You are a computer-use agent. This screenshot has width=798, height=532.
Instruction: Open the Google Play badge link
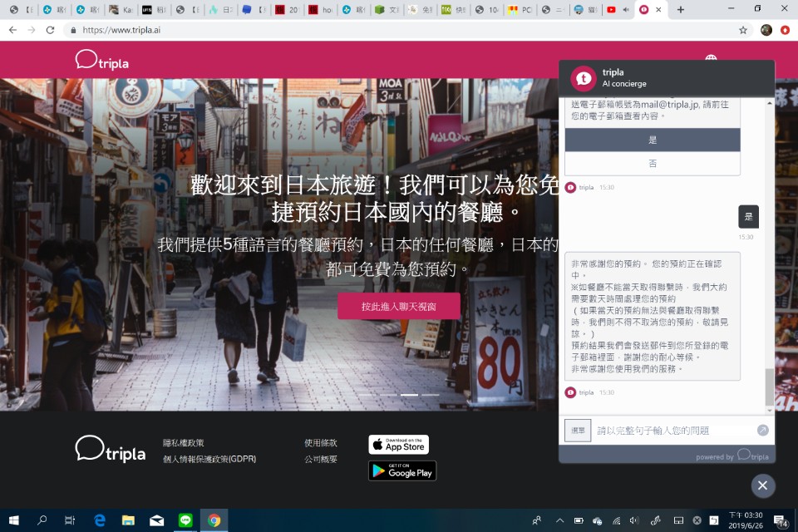(x=402, y=471)
